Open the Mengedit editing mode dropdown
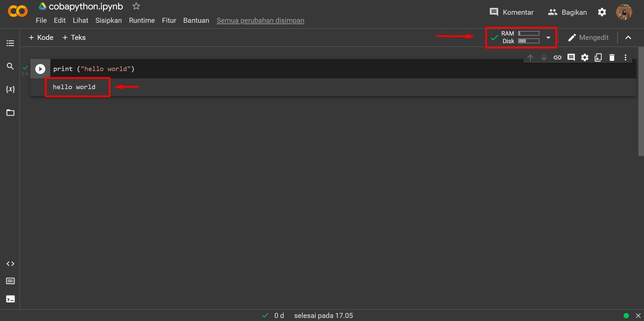The height and width of the screenshot is (321, 644). point(588,38)
